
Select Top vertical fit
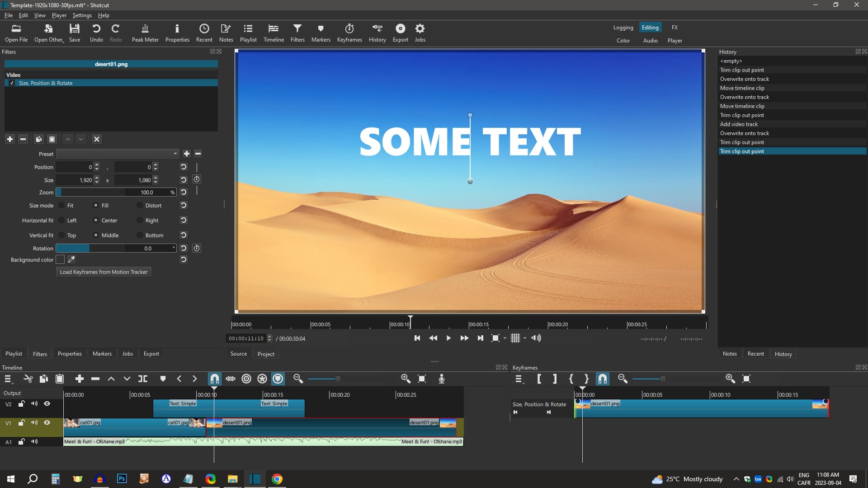[62, 235]
